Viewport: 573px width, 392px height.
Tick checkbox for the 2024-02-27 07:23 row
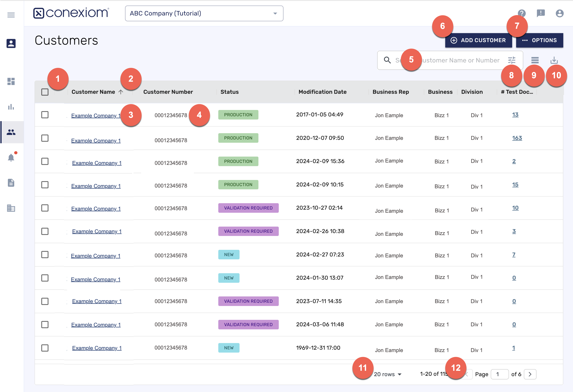tap(45, 254)
